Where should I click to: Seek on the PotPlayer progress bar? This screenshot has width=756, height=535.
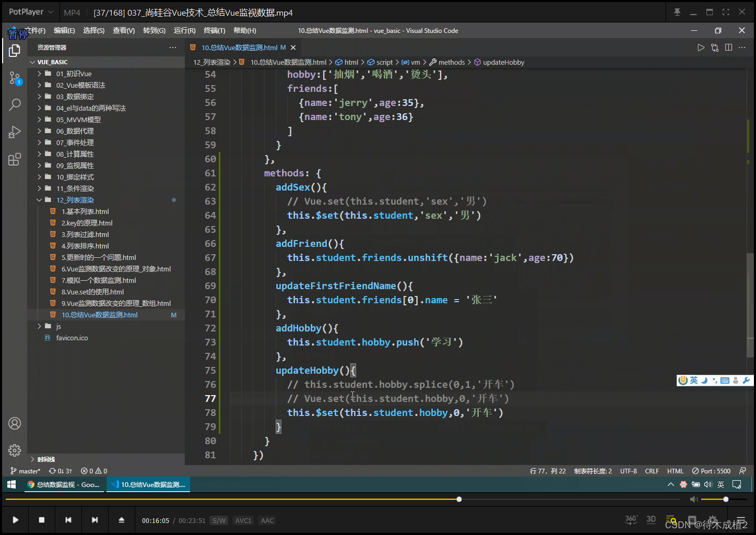(x=343, y=500)
